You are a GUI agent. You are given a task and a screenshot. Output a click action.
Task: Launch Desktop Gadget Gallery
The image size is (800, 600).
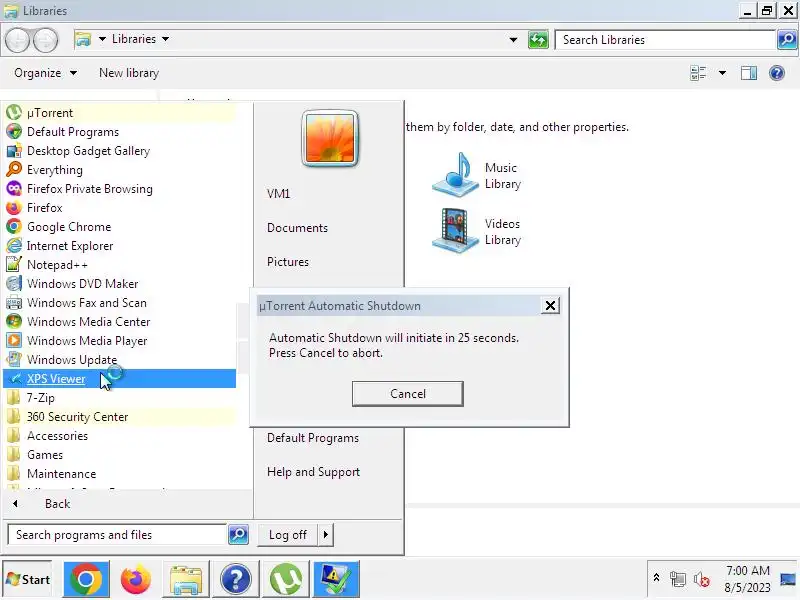click(120, 151)
